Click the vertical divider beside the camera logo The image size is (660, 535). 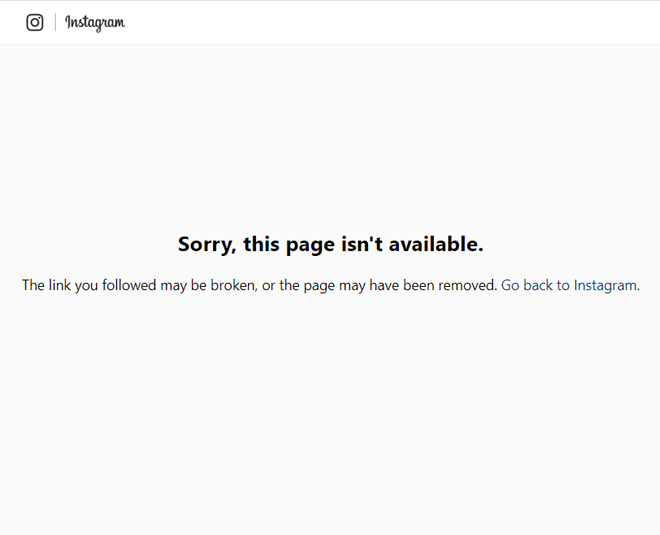click(55, 22)
